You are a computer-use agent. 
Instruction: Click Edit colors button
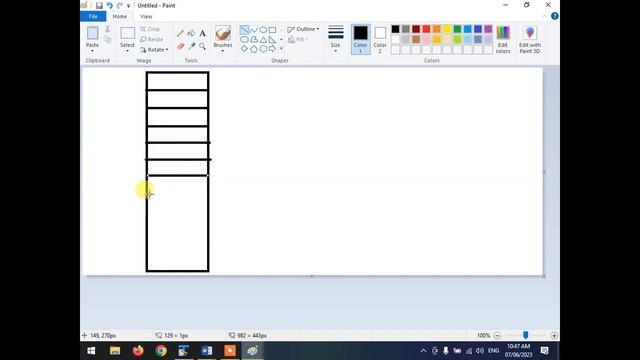tap(503, 40)
